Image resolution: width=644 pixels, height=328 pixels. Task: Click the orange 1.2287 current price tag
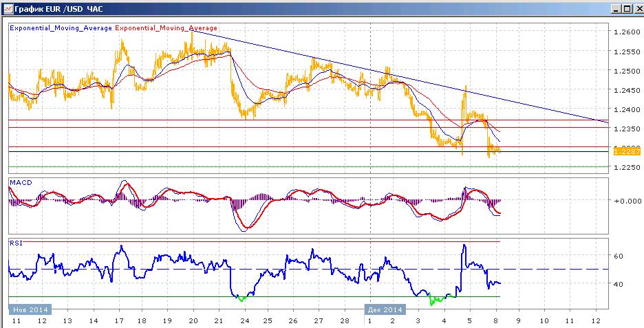pos(626,151)
